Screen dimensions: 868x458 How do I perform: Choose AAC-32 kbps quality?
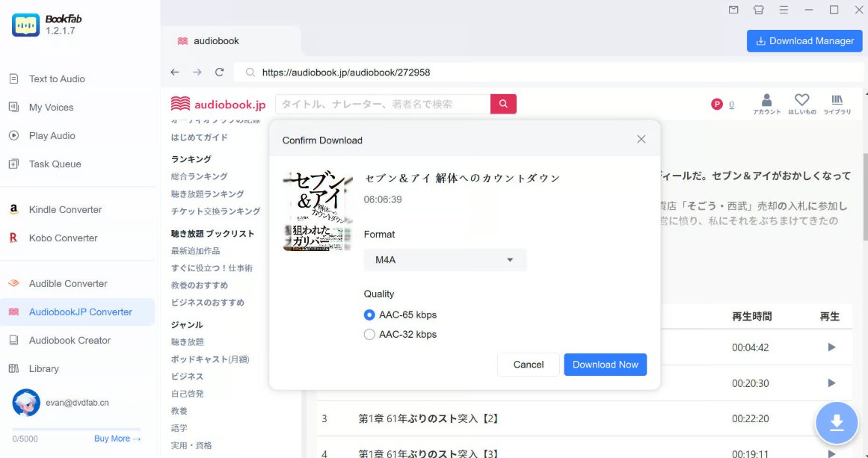[x=369, y=334]
